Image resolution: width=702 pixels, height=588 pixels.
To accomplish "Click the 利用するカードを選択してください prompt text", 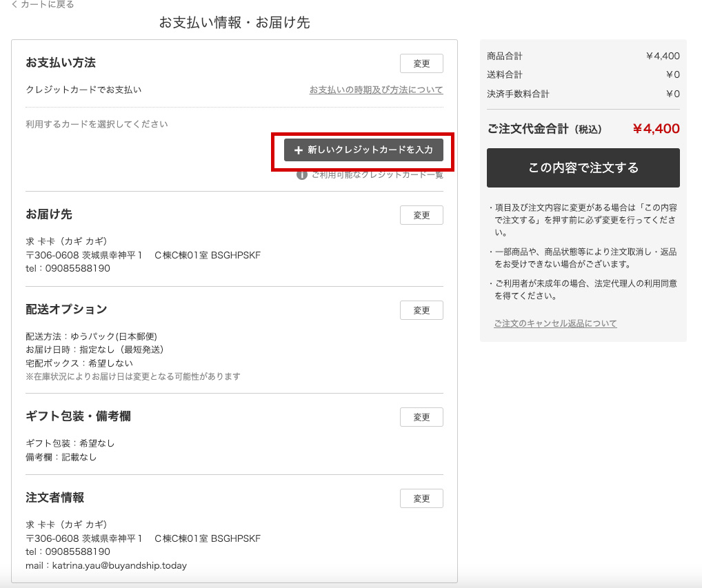I will (97, 124).
